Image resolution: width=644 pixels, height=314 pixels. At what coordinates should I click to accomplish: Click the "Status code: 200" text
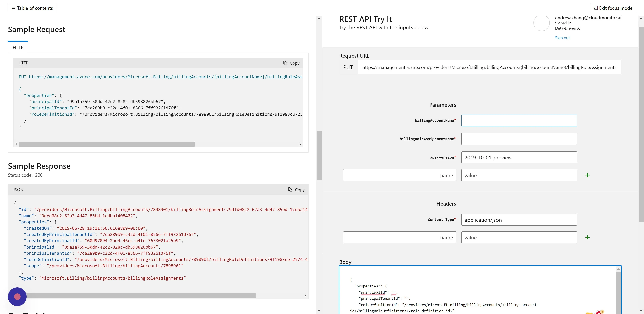point(25,175)
